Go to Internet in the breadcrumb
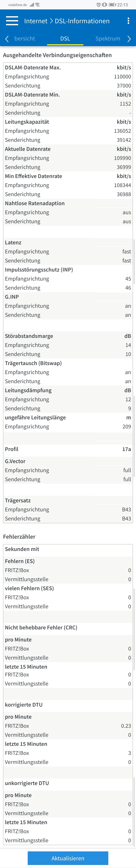 point(36,21)
